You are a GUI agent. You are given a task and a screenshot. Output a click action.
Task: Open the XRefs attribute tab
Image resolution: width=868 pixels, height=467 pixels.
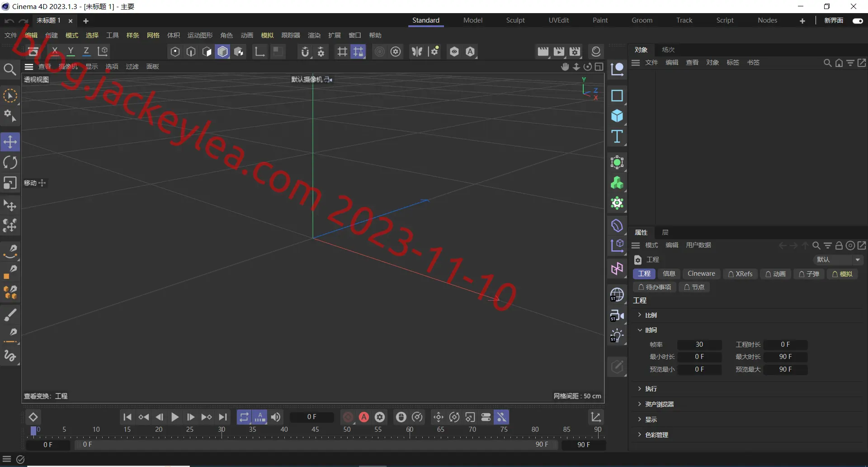[740, 274]
